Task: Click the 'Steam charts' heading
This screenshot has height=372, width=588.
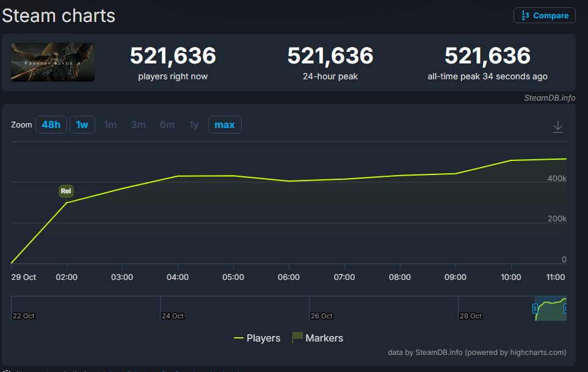Action: click(59, 16)
